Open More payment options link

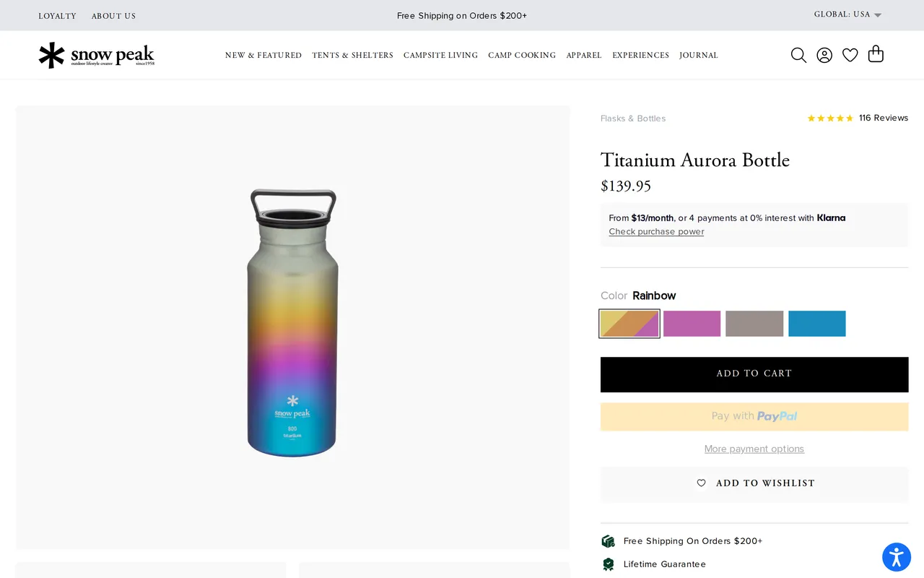[x=754, y=449]
